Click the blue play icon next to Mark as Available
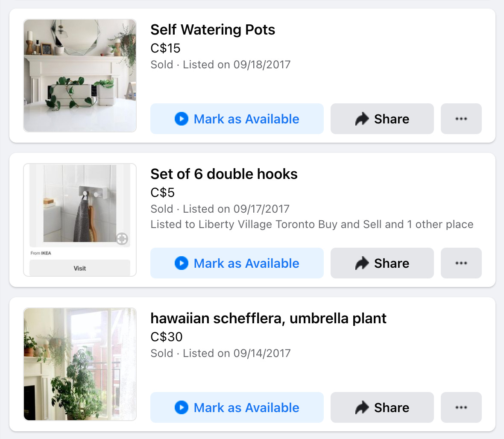The width and height of the screenshot is (504, 439). pyautogui.click(x=182, y=119)
